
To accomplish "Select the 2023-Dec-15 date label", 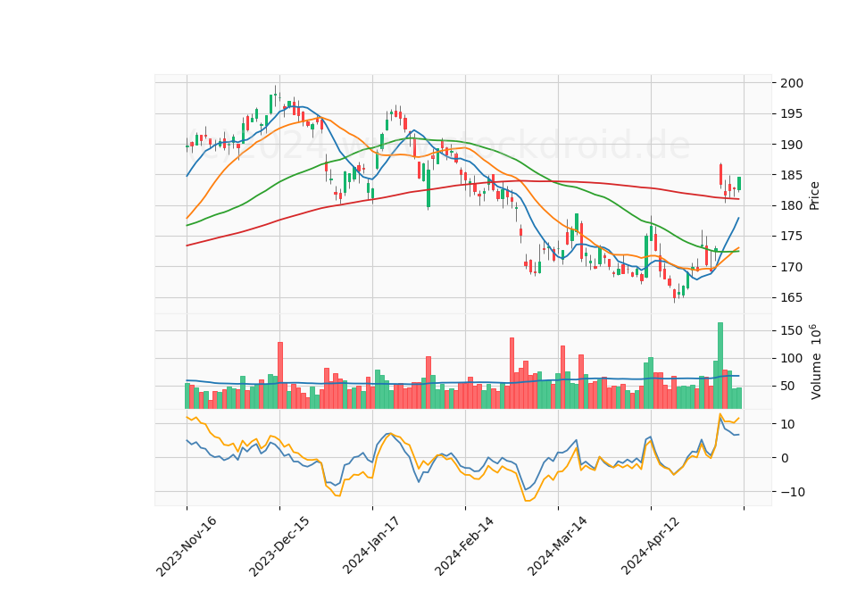I will pyautogui.click(x=279, y=546).
